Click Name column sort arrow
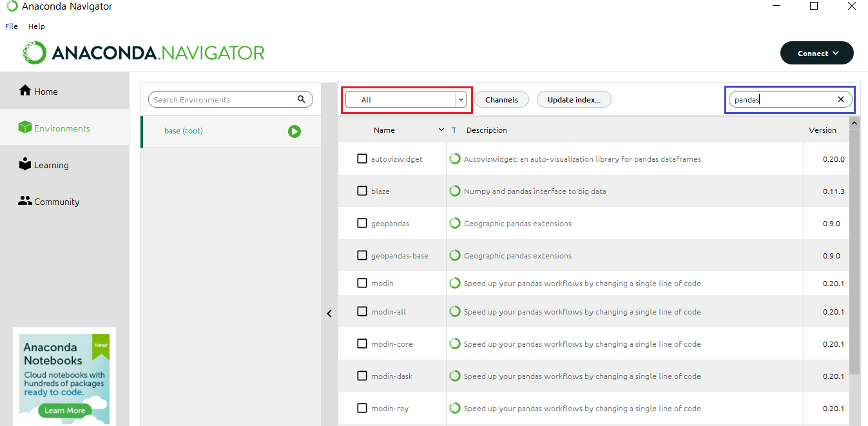This screenshot has height=426, width=868. [x=441, y=130]
